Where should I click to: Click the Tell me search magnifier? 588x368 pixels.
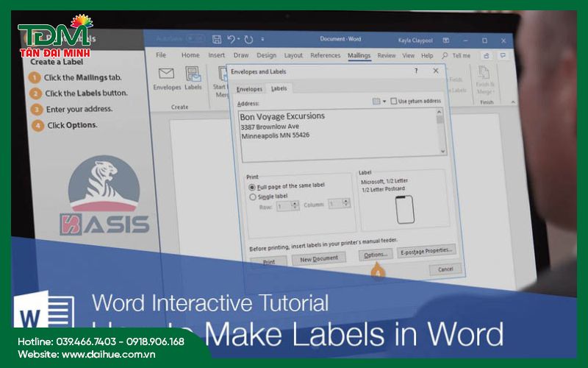point(445,55)
